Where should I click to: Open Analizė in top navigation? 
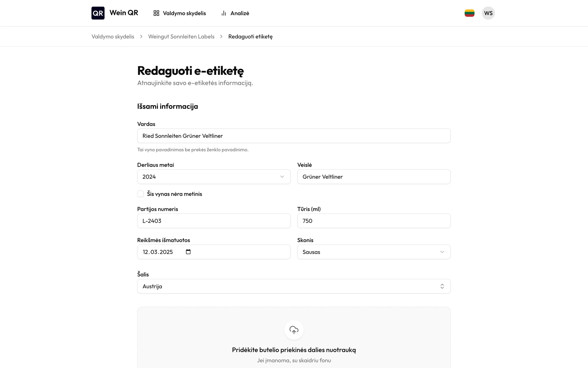(235, 13)
